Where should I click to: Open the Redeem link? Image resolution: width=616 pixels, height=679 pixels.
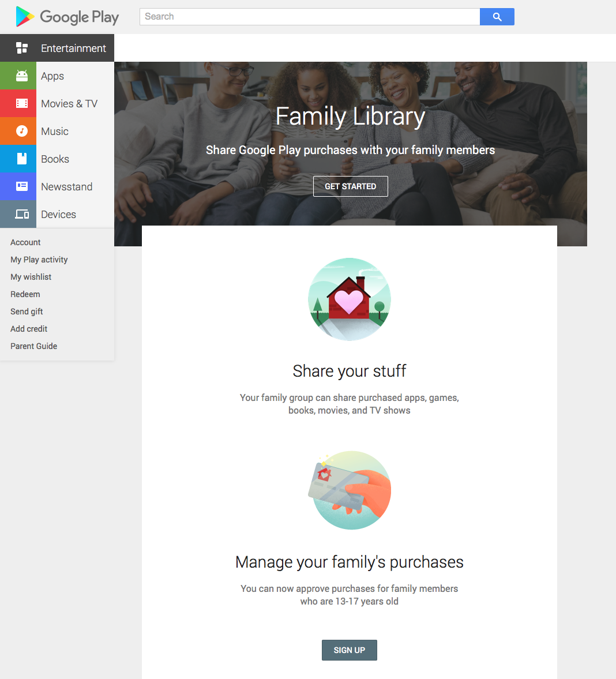[x=25, y=294]
